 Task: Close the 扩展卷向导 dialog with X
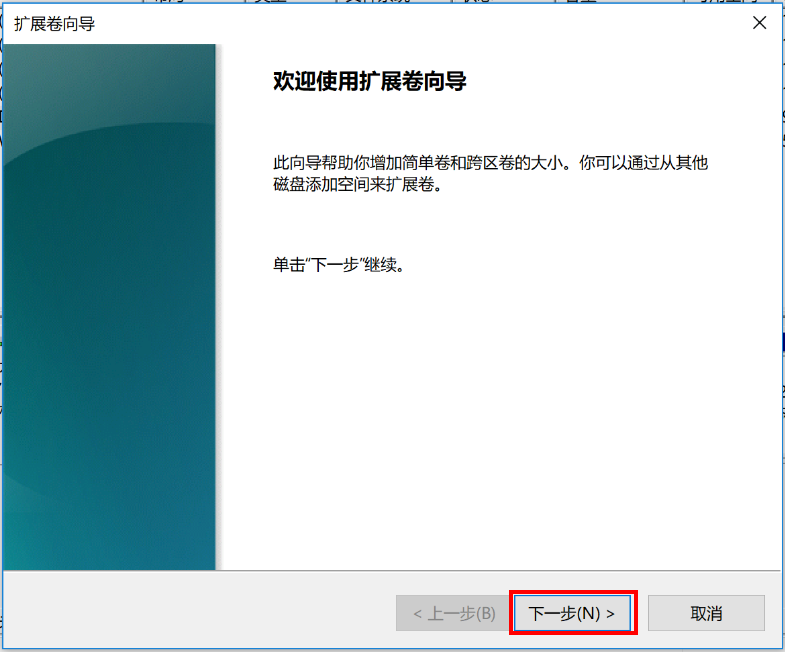[759, 23]
